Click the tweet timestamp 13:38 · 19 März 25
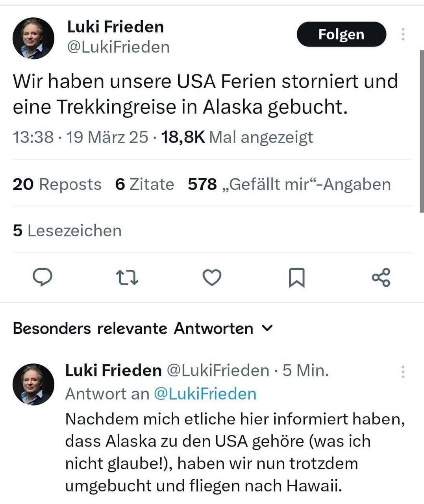The height and width of the screenshot is (504, 424). pyautogui.click(x=80, y=137)
